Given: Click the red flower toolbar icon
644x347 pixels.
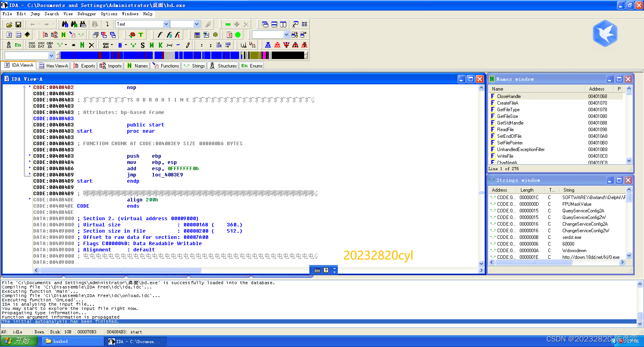Looking at the screenshot, I should point(132,35).
